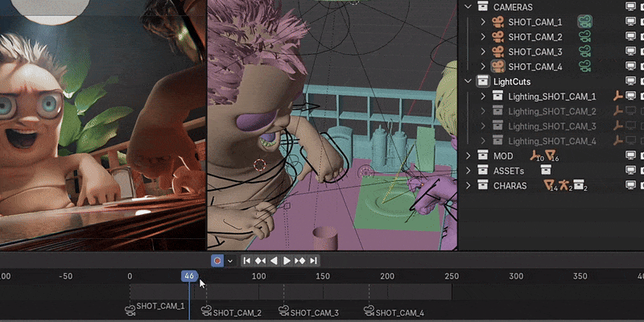This screenshot has width=644, height=322.
Task: Toggle viewport visibility of CAMERAS collection
Action: (630, 7)
